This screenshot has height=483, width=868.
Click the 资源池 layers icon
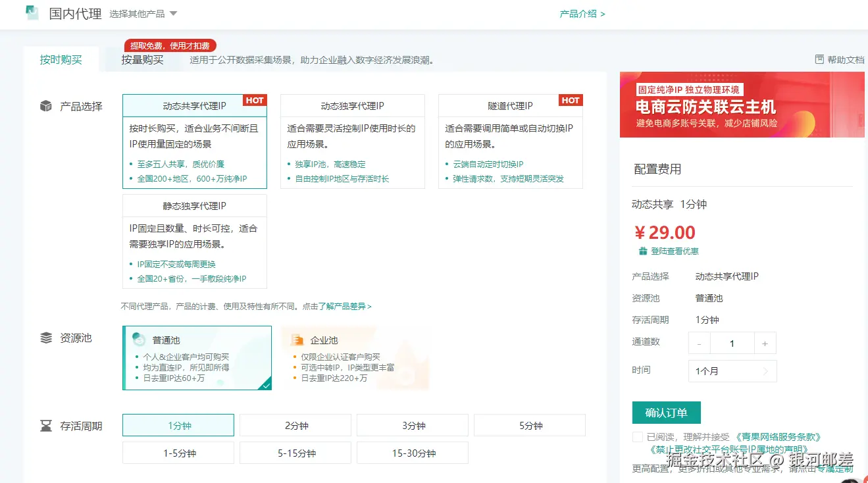[x=46, y=338]
